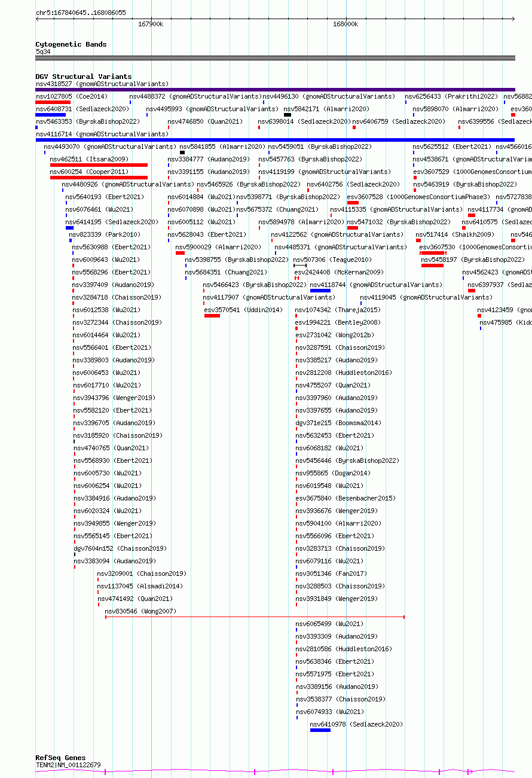Open nsv5675372 (Chuang2021) variant
The width and height of the screenshot is (532, 778).
click(278, 209)
